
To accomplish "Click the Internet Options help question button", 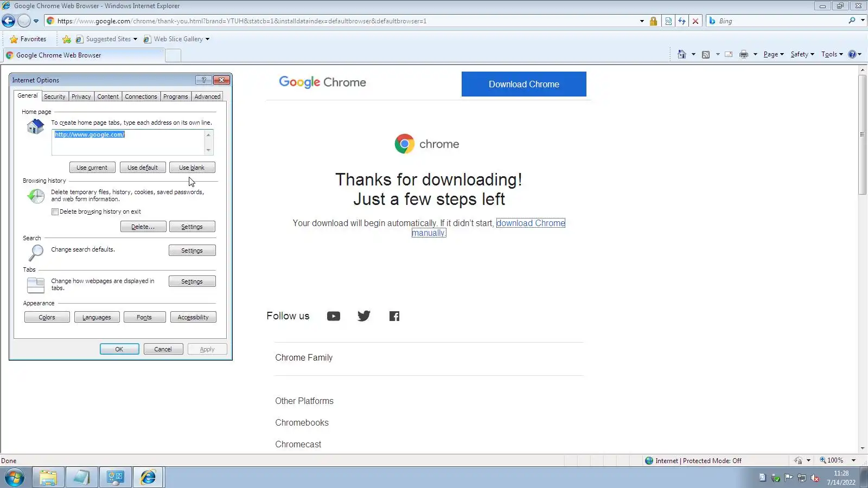I will pos(203,80).
